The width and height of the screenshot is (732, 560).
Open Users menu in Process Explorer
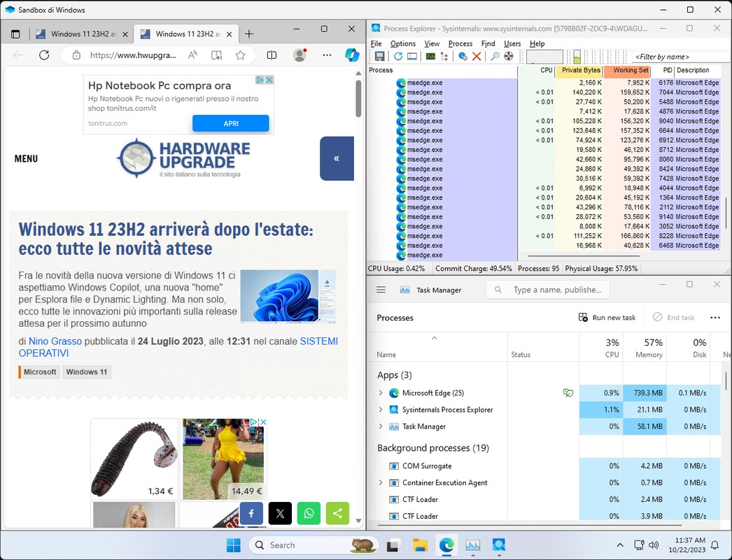[x=512, y=43]
